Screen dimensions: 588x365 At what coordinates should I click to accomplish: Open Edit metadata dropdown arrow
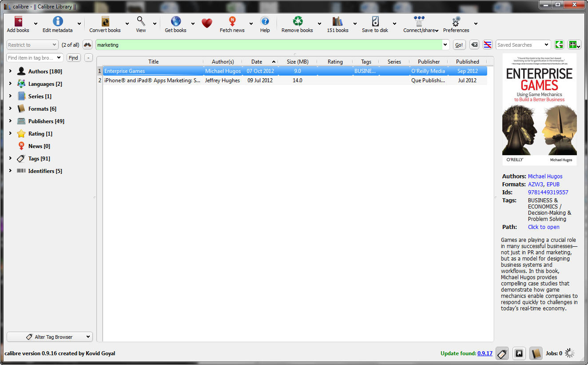coord(79,24)
